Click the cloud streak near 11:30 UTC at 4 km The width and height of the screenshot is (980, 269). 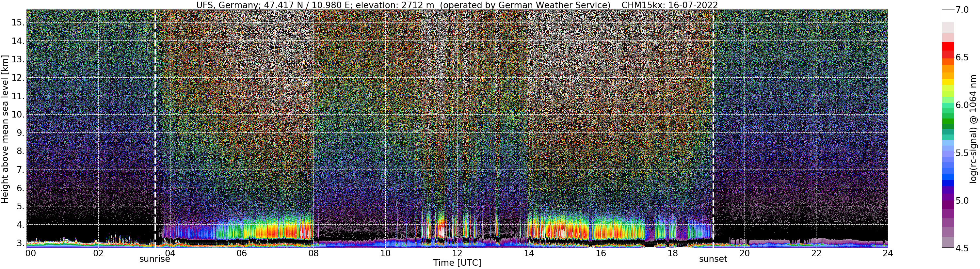point(441,226)
